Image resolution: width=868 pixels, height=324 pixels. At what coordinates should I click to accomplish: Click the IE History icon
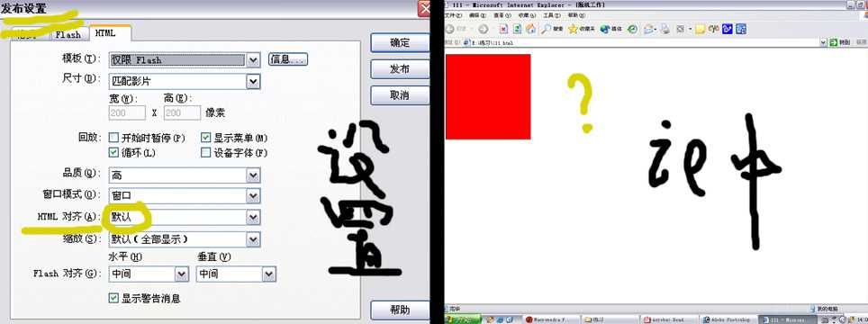pos(632,29)
